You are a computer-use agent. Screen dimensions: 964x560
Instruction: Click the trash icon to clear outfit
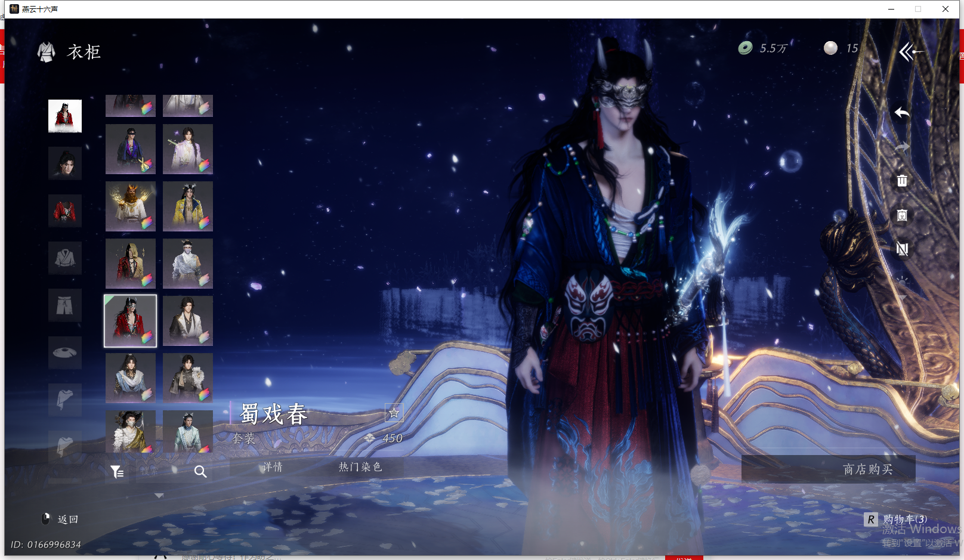(x=902, y=181)
